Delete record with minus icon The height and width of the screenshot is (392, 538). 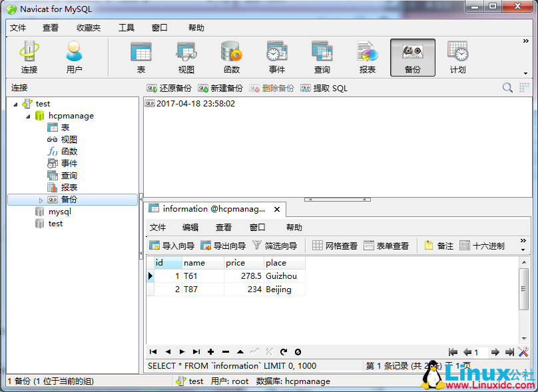pyautogui.click(x=226, y=351)
